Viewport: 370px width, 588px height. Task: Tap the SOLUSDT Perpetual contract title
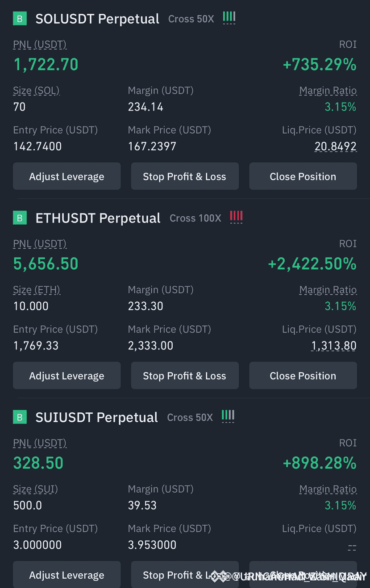(x=97, y=19)
